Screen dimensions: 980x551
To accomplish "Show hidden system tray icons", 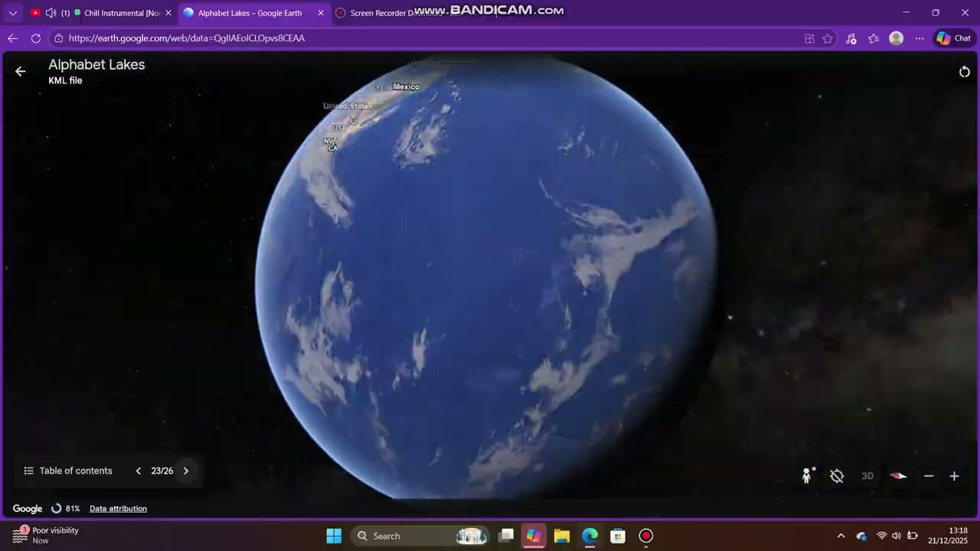I will [x=841, y=536].
